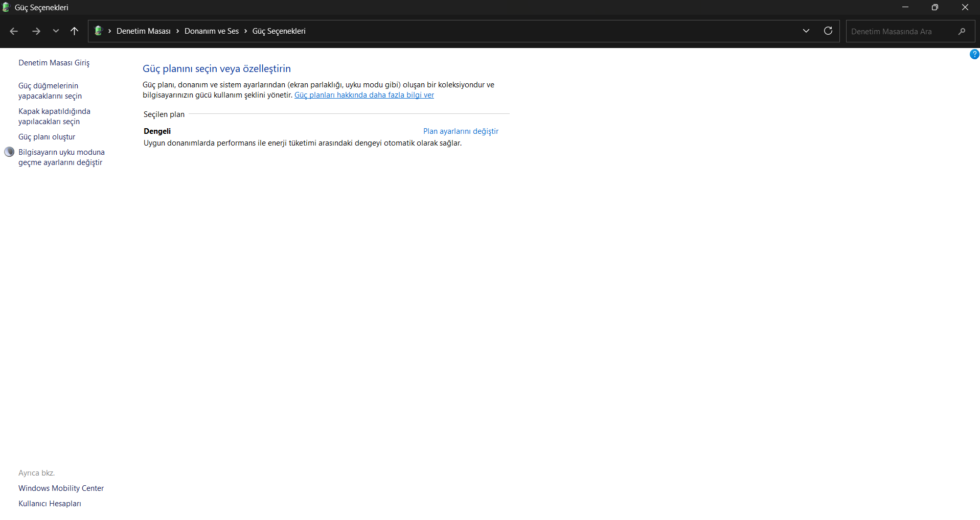Click the battery icon in address bar

point(99,31)
